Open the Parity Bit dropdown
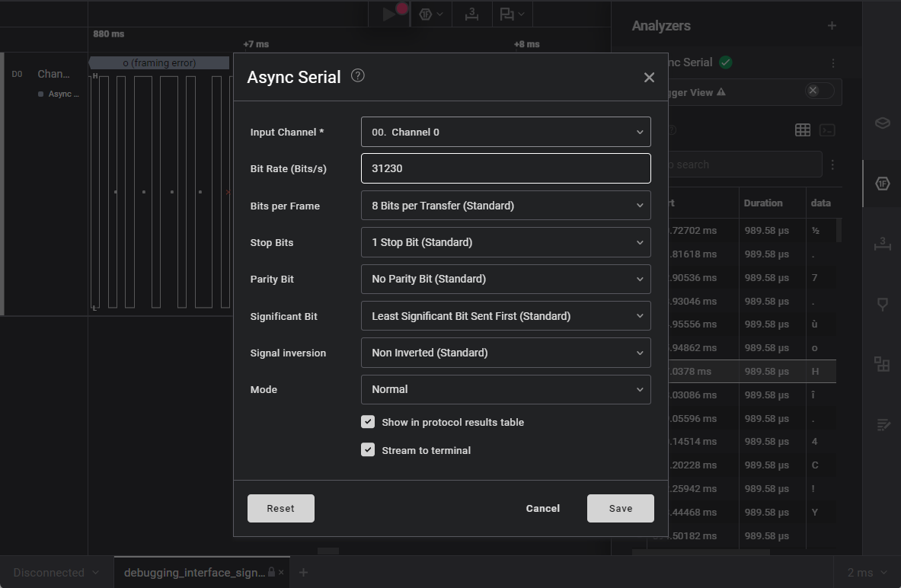This screenshot has height=588, width=901. (506, 279)
